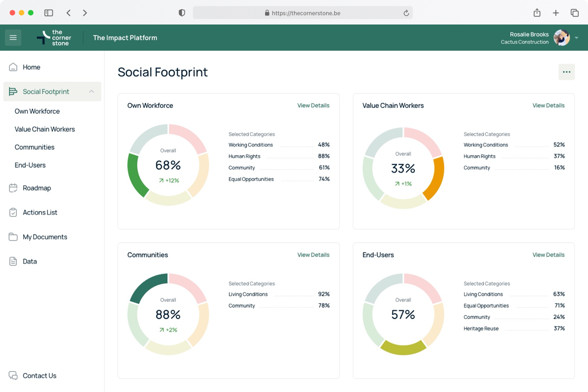
Task: Click the Cornerstone logo
Action: 54,38
